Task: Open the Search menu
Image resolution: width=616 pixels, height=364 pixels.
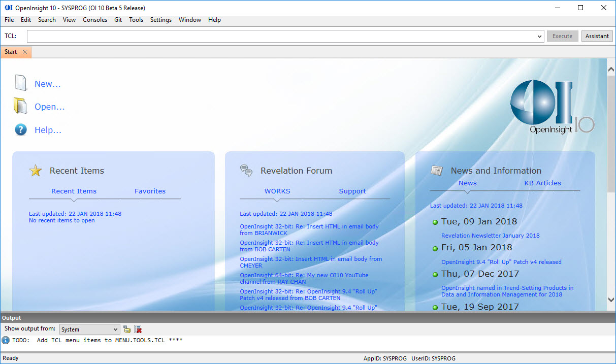Action: pos(47,20)
